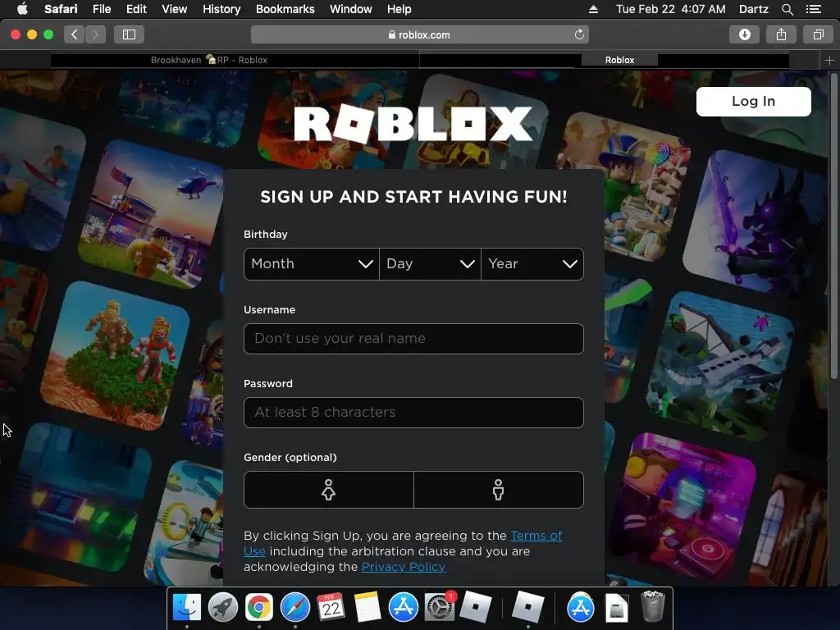Click the eject icon in menu bar
The width and height of the screenshot is (840, 630).
[x=593, y=9]
